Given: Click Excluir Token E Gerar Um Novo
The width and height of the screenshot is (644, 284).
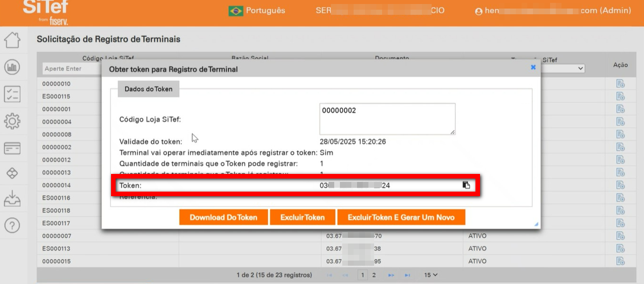Looking at the screenshot, I should [x=401, y=217].
